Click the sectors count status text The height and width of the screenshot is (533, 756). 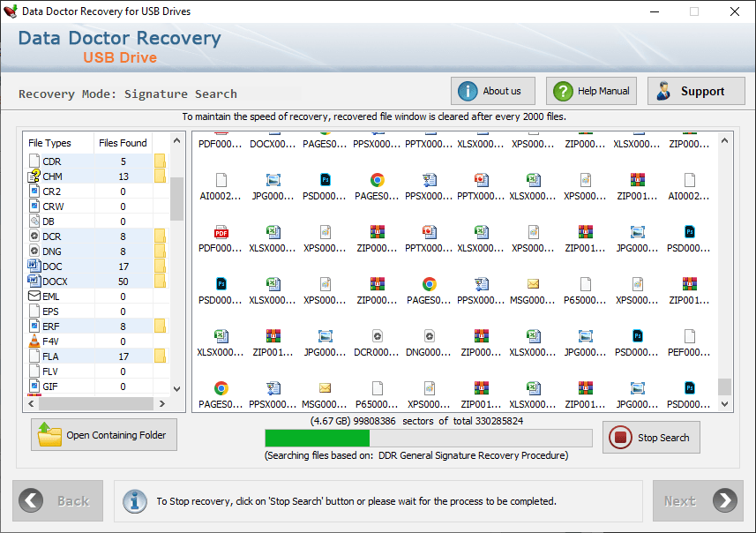[x=416, y=421]
